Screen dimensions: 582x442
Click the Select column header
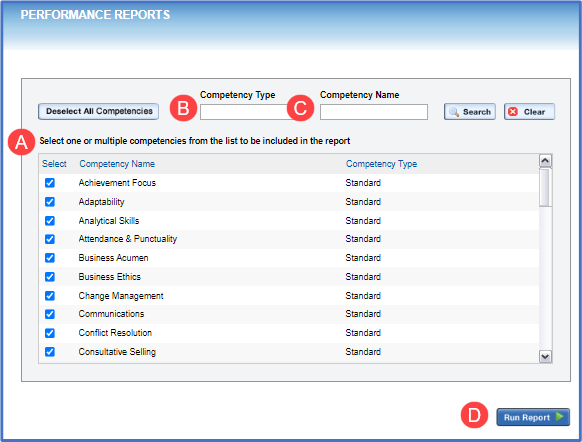tap(54, 164)
